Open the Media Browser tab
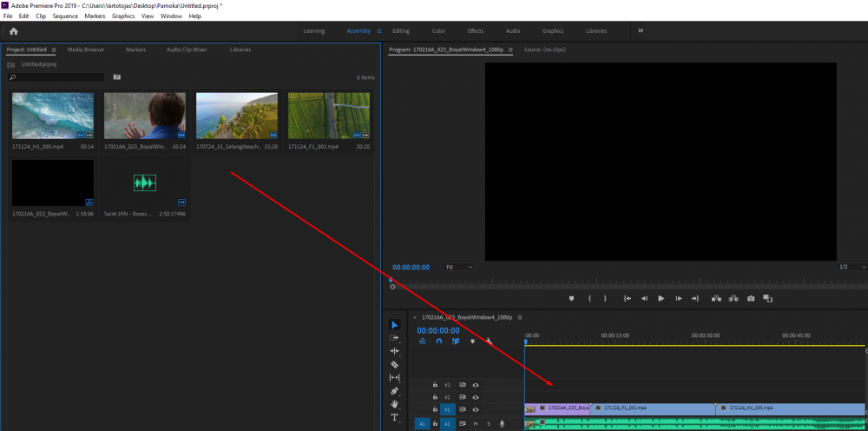Screen dimensions: 868x431 [x=86, y=50]
